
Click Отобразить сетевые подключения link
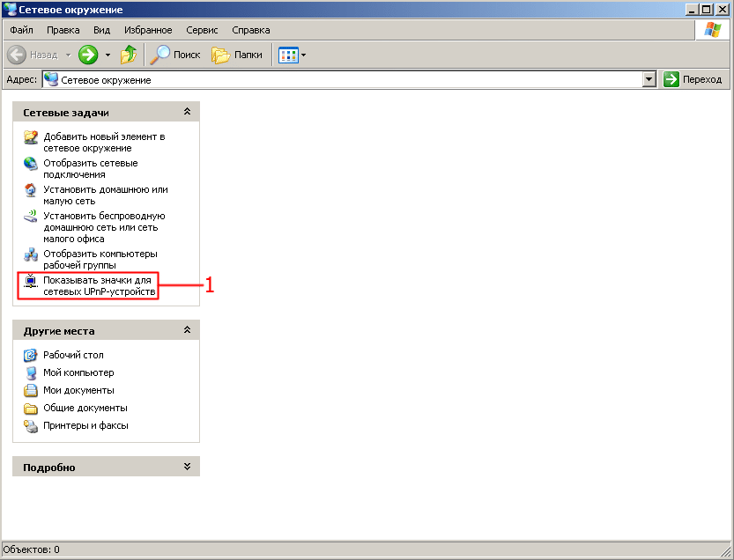click(91, 169)
